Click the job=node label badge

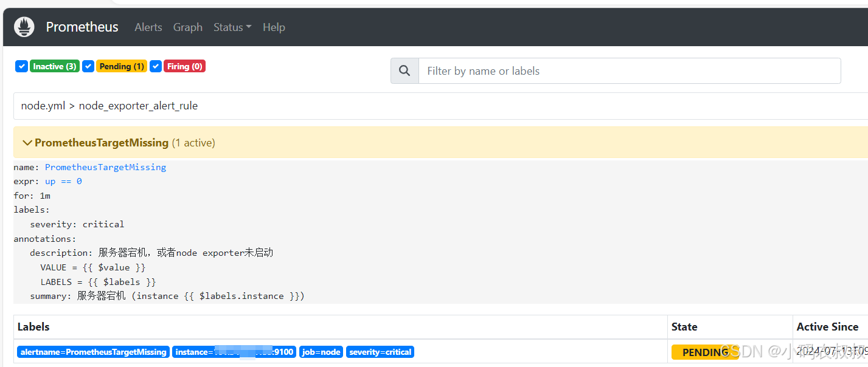pos(321,352)
